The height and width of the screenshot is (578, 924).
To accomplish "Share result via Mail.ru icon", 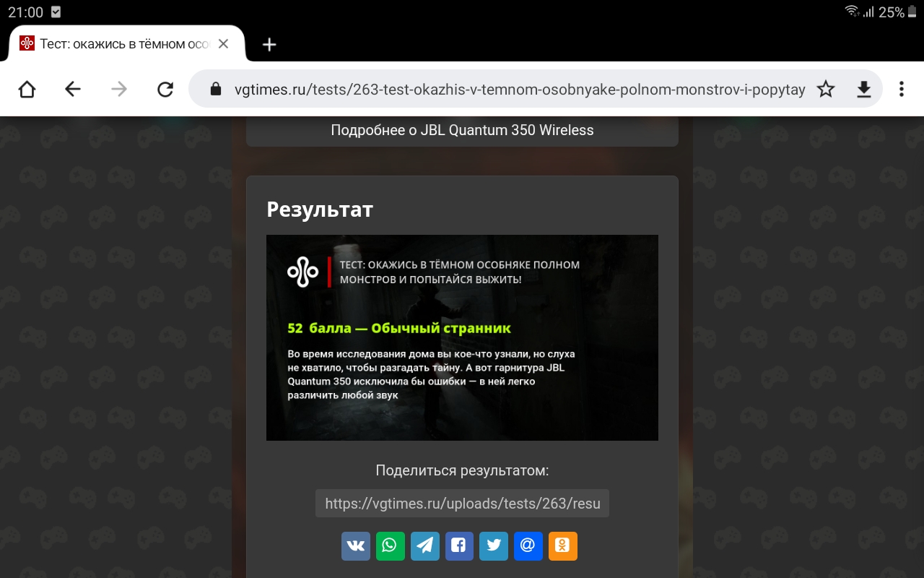I will 528,545.
